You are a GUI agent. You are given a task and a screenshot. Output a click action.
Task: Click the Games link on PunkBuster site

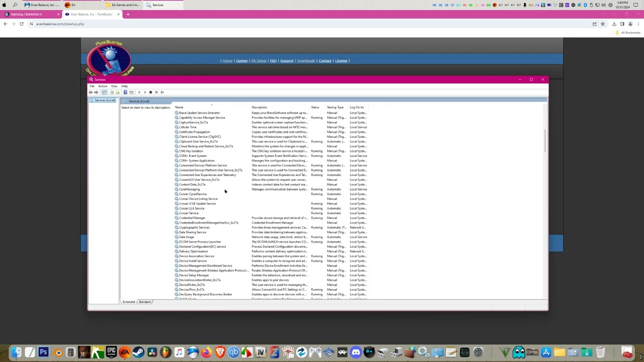click(242, 61)
